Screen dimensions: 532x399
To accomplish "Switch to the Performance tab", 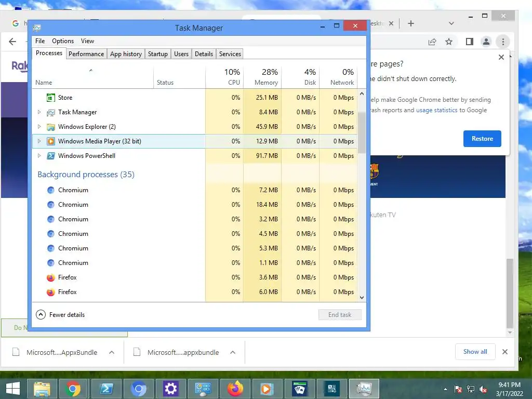I will 86,54.
